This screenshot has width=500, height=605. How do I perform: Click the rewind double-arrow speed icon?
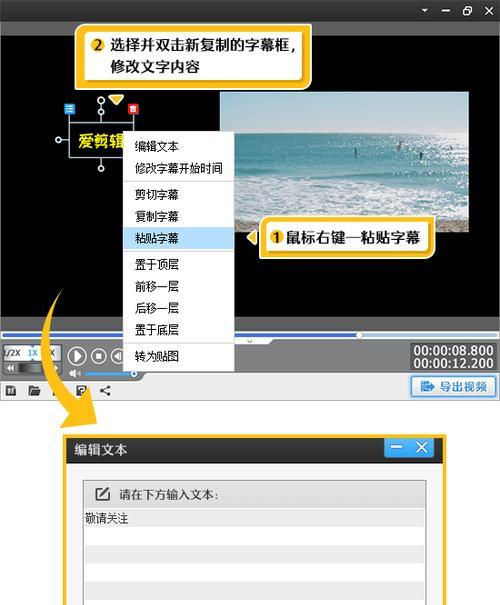point(10,368)
